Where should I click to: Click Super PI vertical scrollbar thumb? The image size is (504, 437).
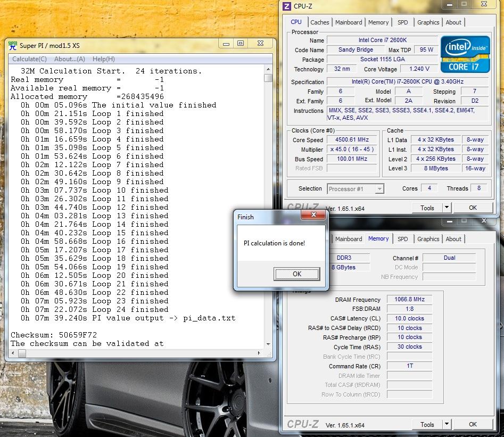[268, 78]
